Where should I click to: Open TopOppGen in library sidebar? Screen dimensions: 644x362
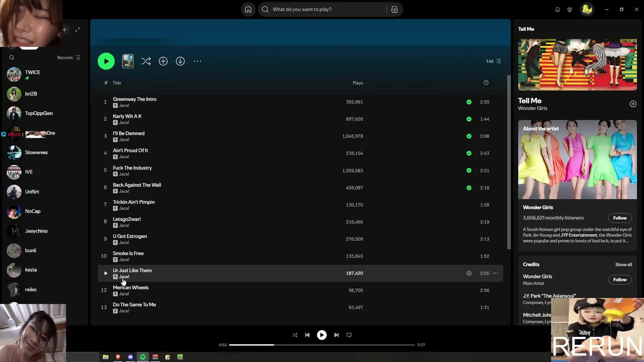coord(44,114)
